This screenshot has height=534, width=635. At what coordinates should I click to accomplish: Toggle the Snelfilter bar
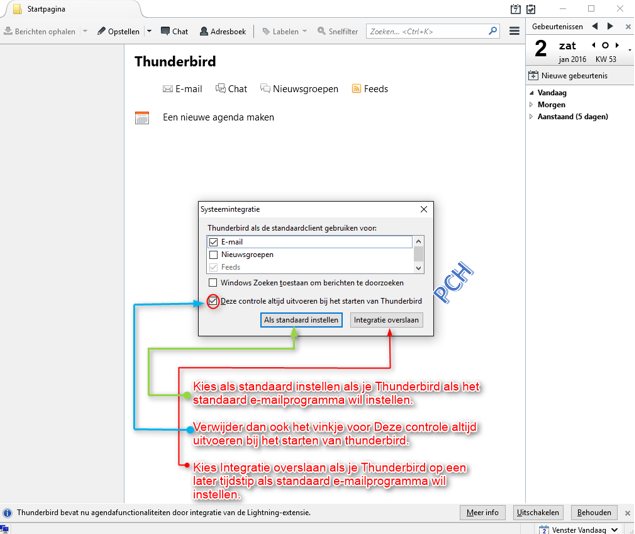338,31
